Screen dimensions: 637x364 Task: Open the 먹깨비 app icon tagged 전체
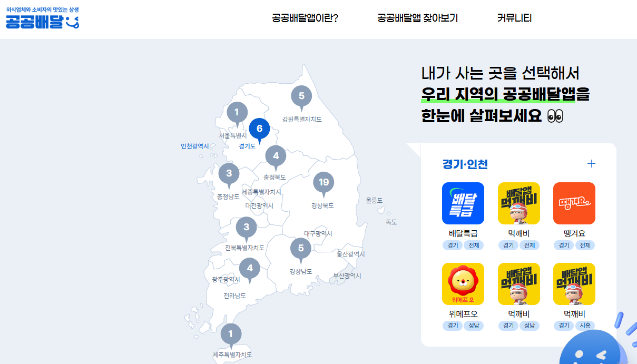coord(519,203)
